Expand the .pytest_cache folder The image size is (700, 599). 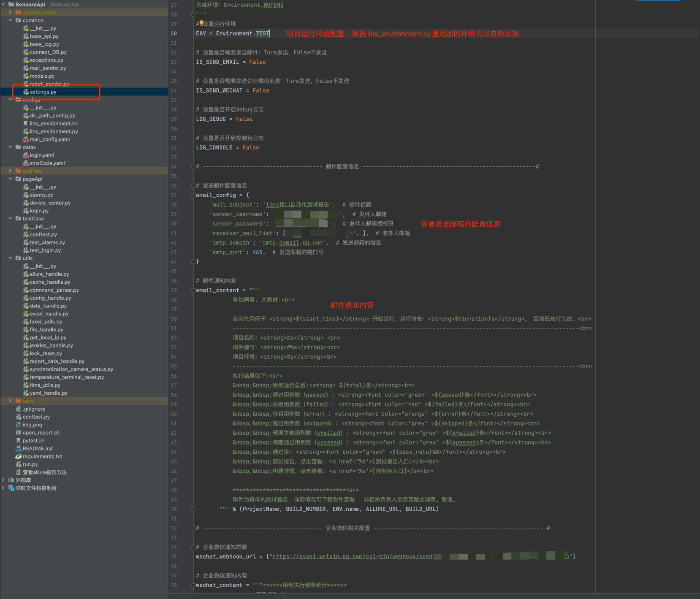(x=10, y=13)
